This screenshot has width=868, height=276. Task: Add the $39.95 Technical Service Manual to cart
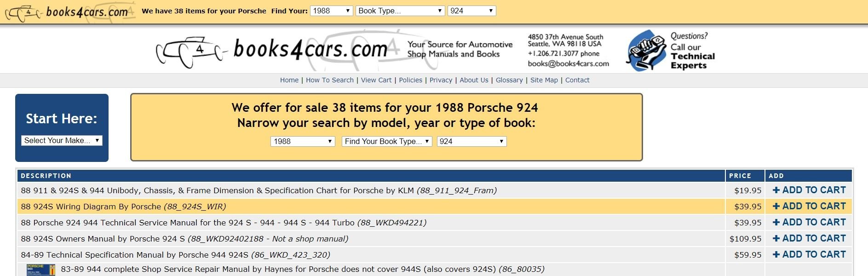coord(809,222)
